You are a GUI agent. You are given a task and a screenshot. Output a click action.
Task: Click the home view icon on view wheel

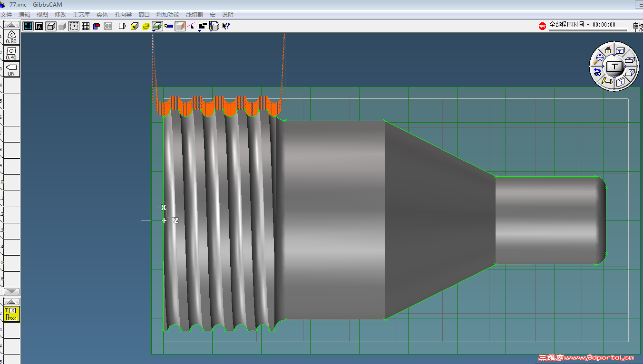pyautogui.click(x=608, y=49)
